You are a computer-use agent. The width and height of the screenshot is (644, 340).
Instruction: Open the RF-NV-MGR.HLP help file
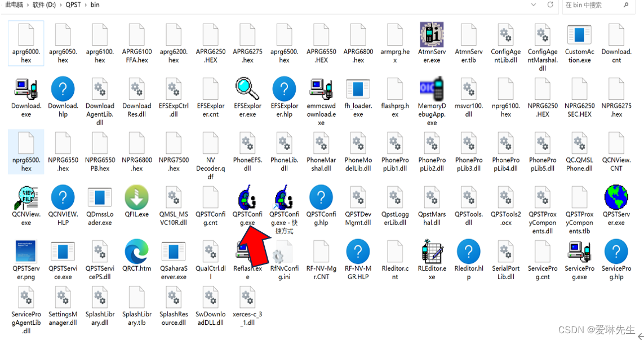coord(358,251)
